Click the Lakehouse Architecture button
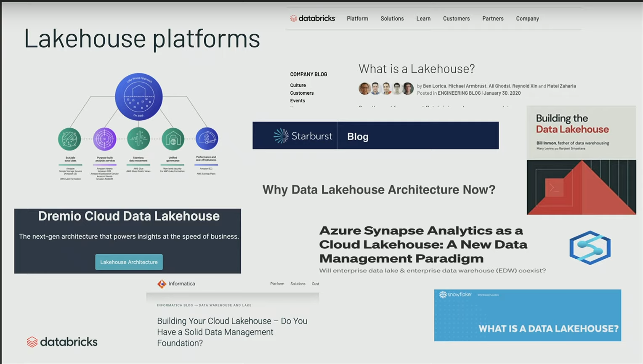This screenshot has width=643, height=364. pos(129,262)
